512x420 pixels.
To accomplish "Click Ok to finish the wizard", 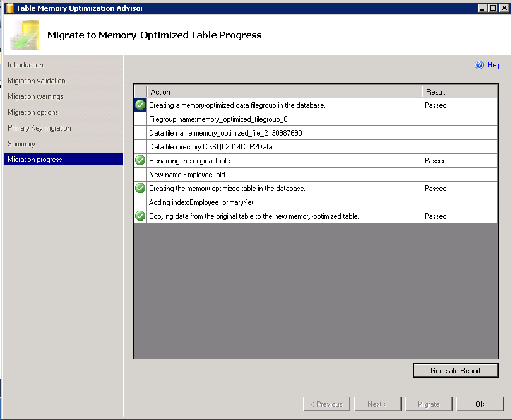I will [x=480, y=404].
